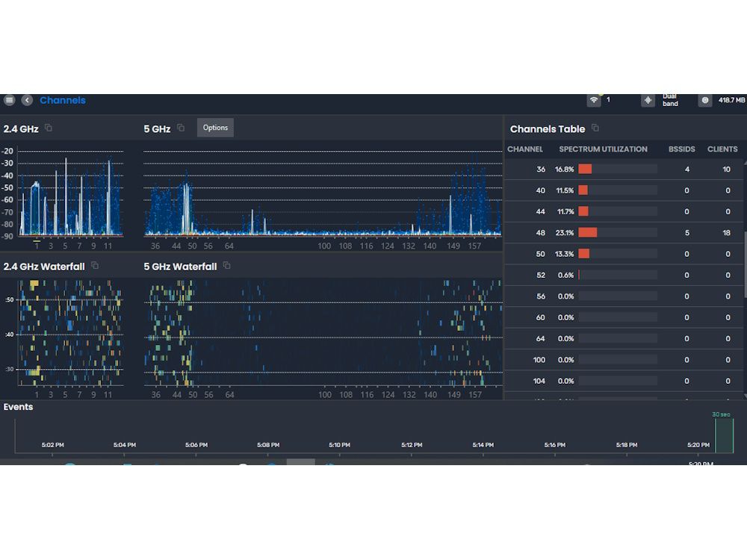Click the Dual band spectrum icon
747x560 pixels.
[x=648, y=100]
